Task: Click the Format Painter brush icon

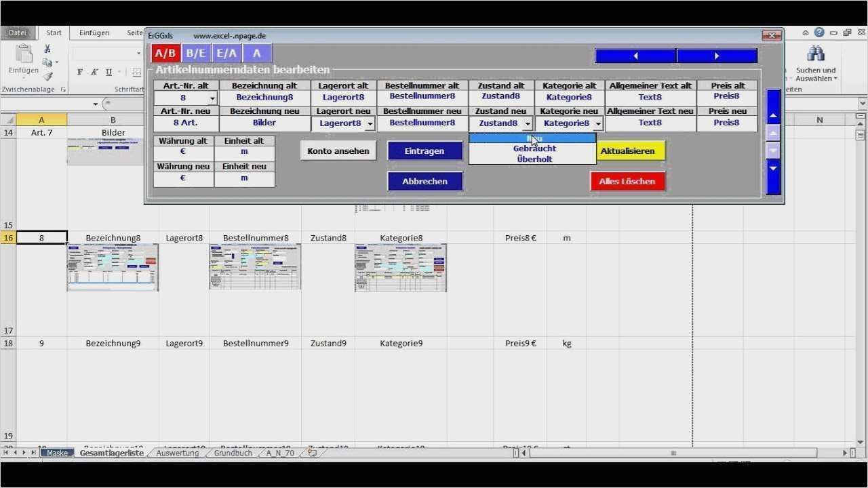Action: tap(47, 77)
